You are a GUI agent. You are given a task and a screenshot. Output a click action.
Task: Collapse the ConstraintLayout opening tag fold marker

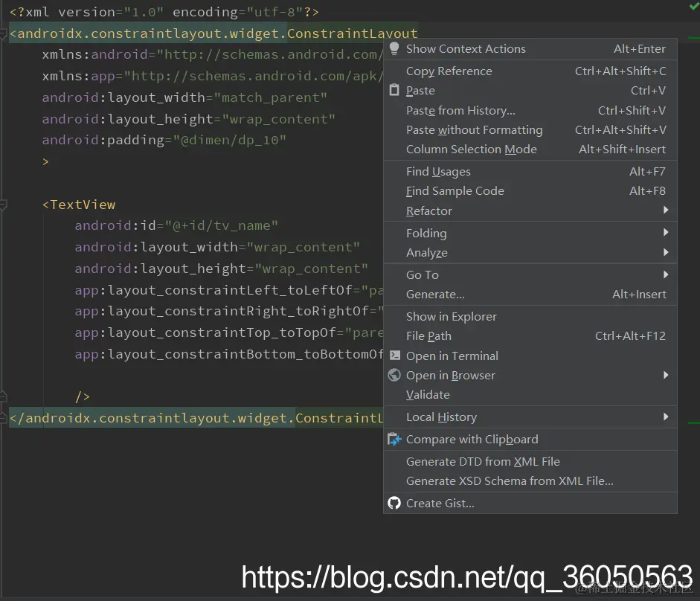(3, 34)
